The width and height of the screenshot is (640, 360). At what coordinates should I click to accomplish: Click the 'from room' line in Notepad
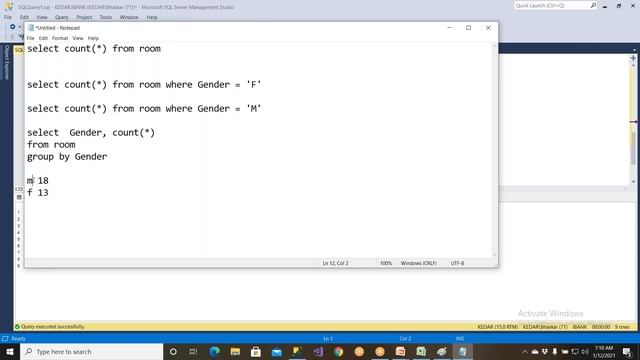coord(51,144)
